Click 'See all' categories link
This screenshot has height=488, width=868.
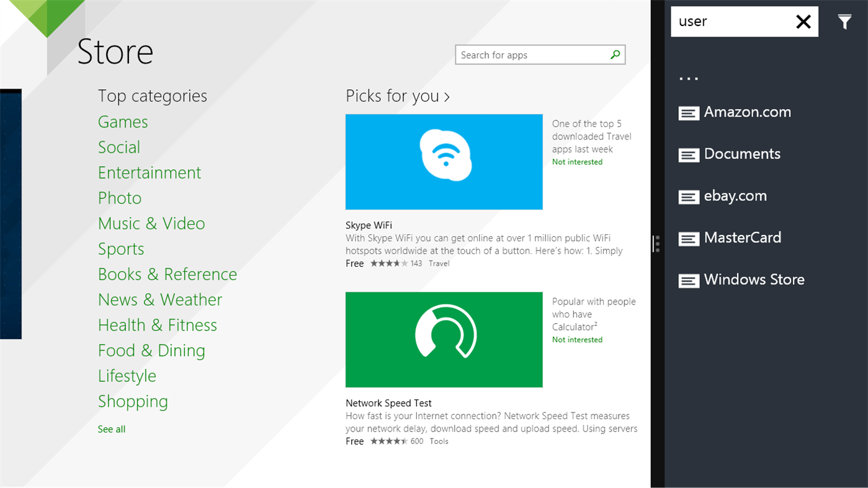tap(112, 429)
